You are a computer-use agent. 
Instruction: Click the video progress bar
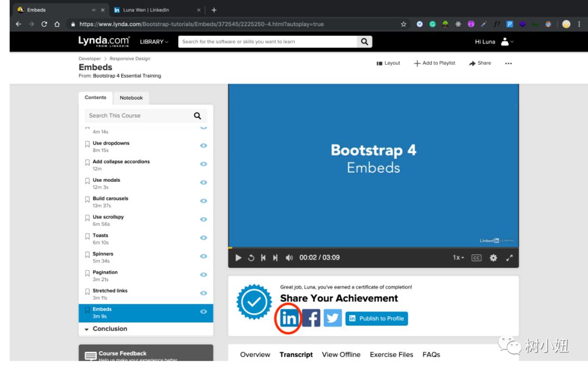point(373,247)
